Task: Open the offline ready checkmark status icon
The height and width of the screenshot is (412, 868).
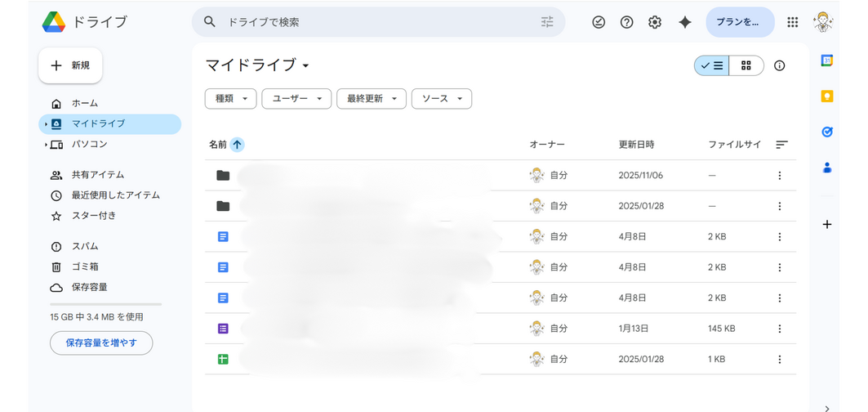Action: 599,22
